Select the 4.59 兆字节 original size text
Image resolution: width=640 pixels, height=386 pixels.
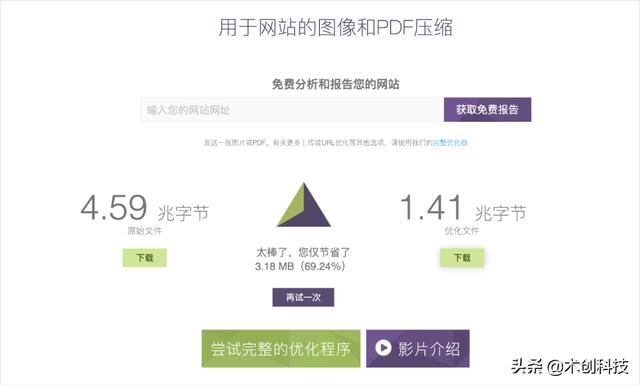point(144,208)
